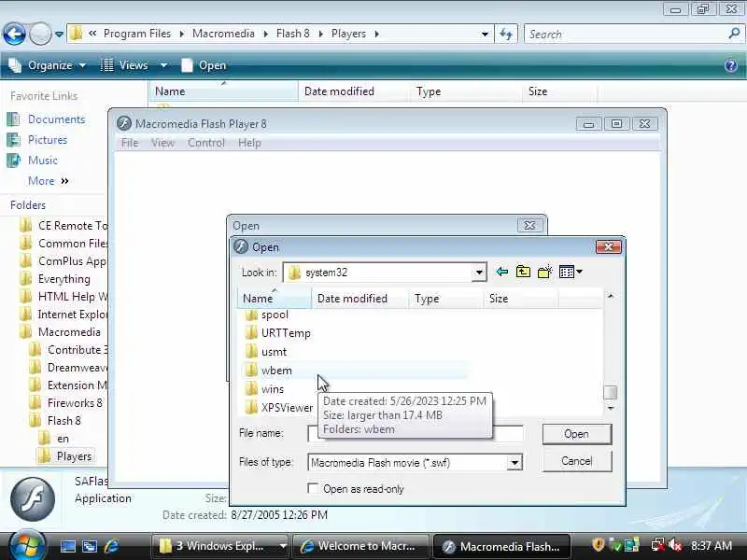
Task: Select Flash 8 folder in tree
Action: (x=55, y=421)
